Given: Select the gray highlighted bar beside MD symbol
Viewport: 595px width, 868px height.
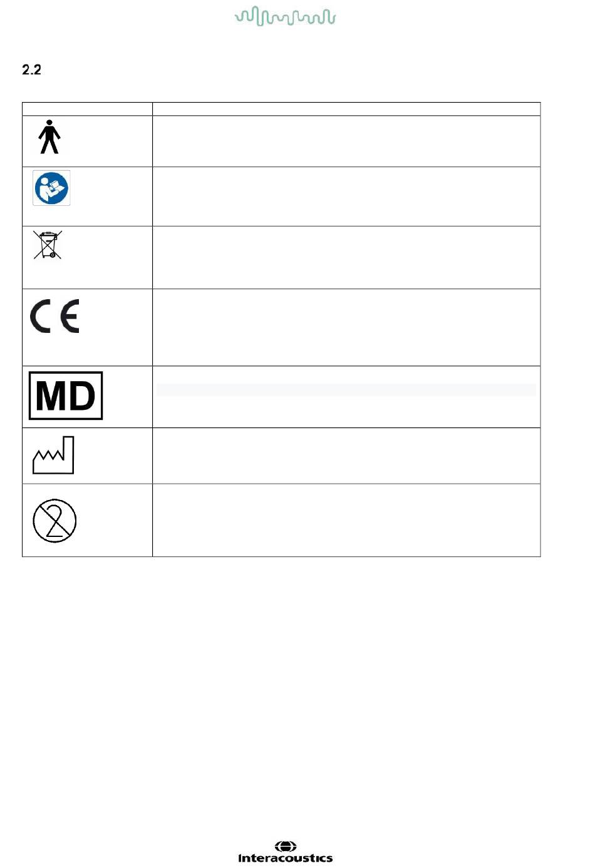Looking at the screenshot, I should (346, 390).
